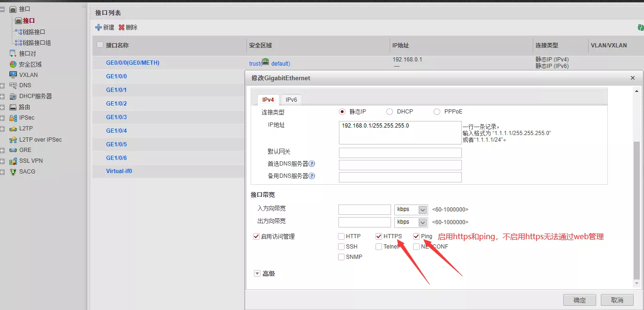This screenshot has width=644, height=310.
Task: Enable the SSH access checkbox
Action: pos(341,247)
